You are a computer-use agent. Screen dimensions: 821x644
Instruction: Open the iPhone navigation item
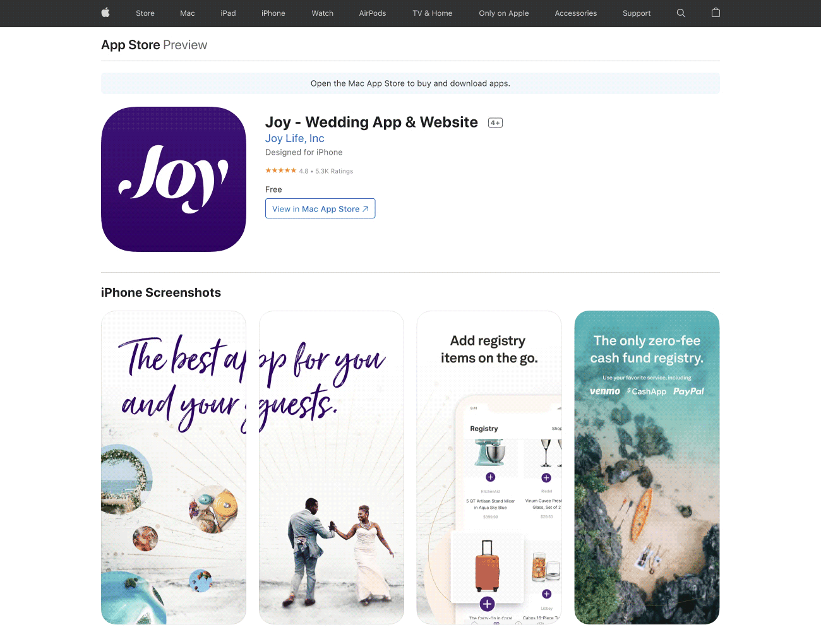273,13
